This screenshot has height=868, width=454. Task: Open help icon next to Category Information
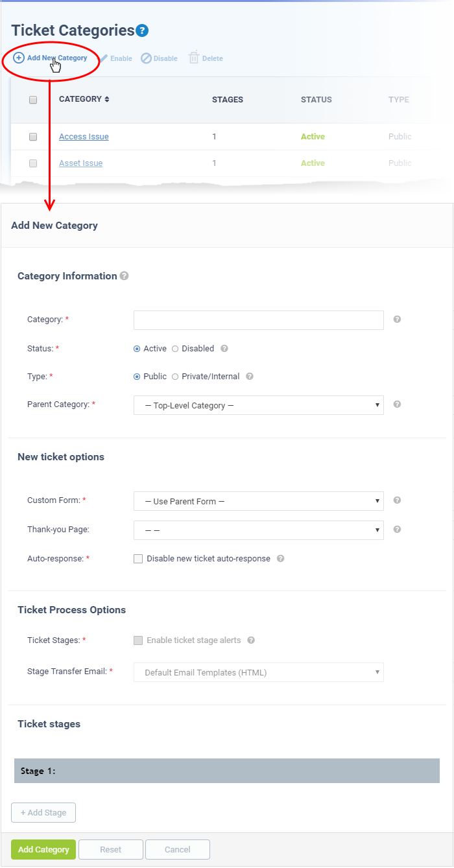[124, 276]
